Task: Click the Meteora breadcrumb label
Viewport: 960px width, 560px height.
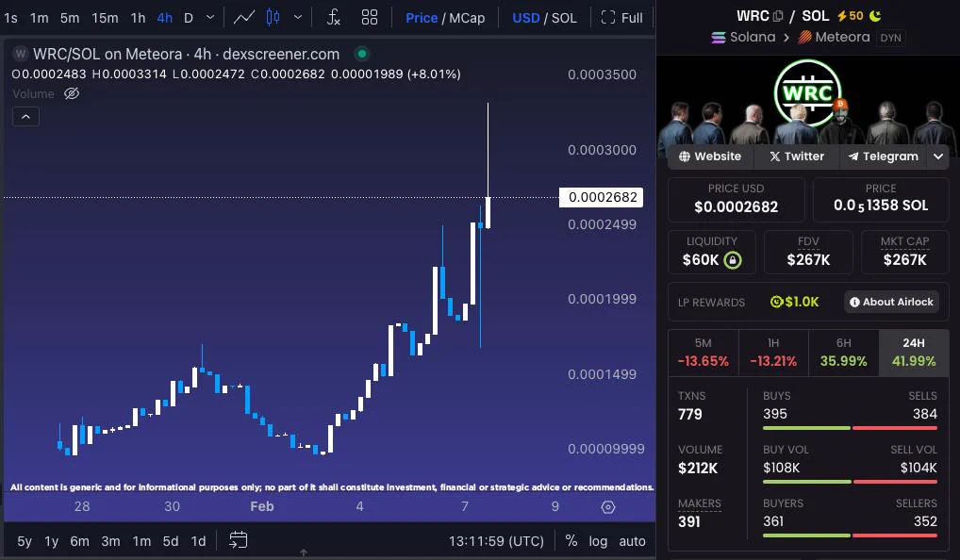Action: coord(842,38)
